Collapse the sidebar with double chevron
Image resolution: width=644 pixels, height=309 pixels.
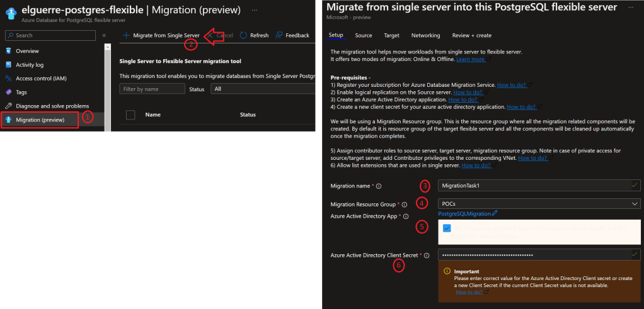pyautogui.click(x=104, y=36)
